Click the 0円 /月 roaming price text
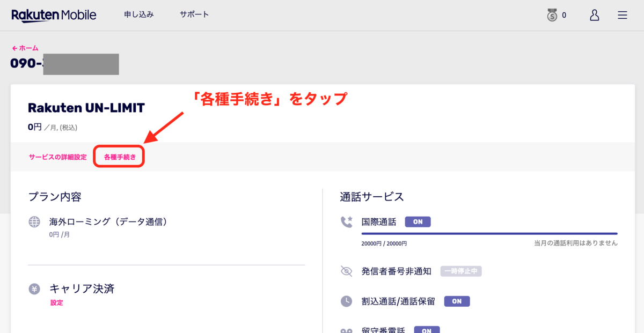Viewport: 644px width, 333px height. click(60, 234)
